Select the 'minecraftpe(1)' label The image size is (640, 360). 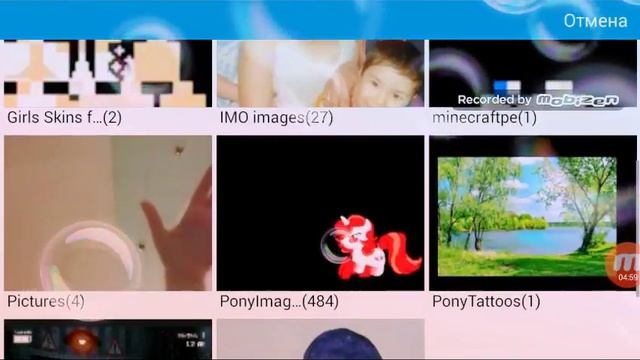click(x=484, y=118)
